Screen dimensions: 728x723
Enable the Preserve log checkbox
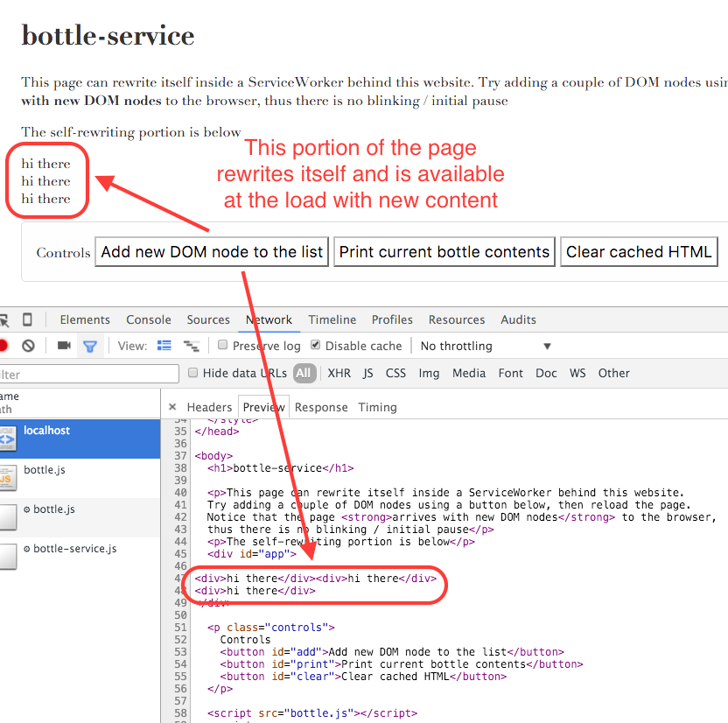tap(223, 345)
